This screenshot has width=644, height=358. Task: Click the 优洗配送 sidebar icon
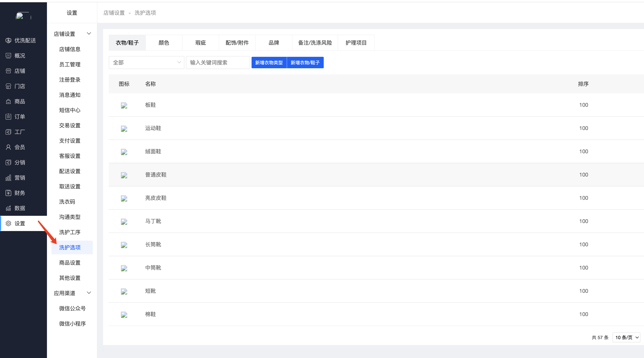(x=8, y=40)
